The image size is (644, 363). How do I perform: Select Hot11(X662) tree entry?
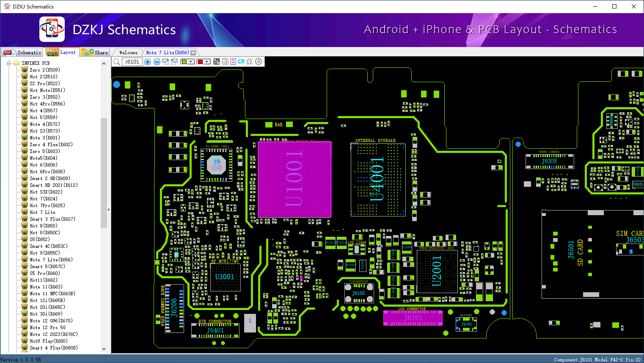point(44,280)
